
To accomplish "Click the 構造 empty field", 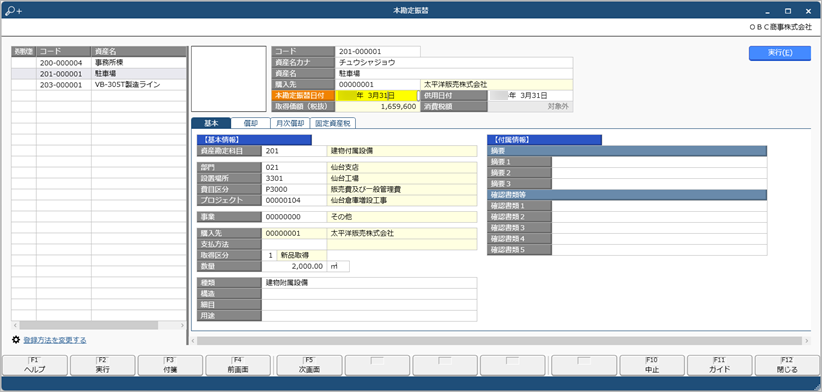I will click(370, 293).
